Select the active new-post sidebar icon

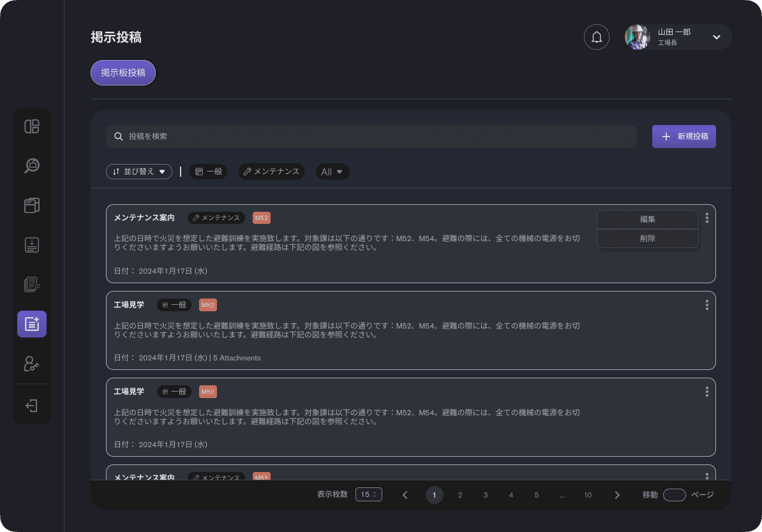coord(32,324)
